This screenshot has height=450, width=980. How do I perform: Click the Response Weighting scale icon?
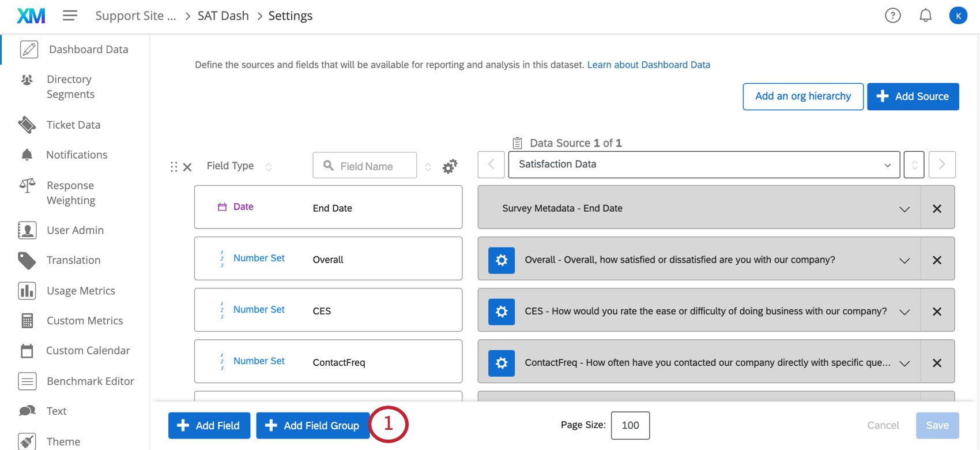27,185
